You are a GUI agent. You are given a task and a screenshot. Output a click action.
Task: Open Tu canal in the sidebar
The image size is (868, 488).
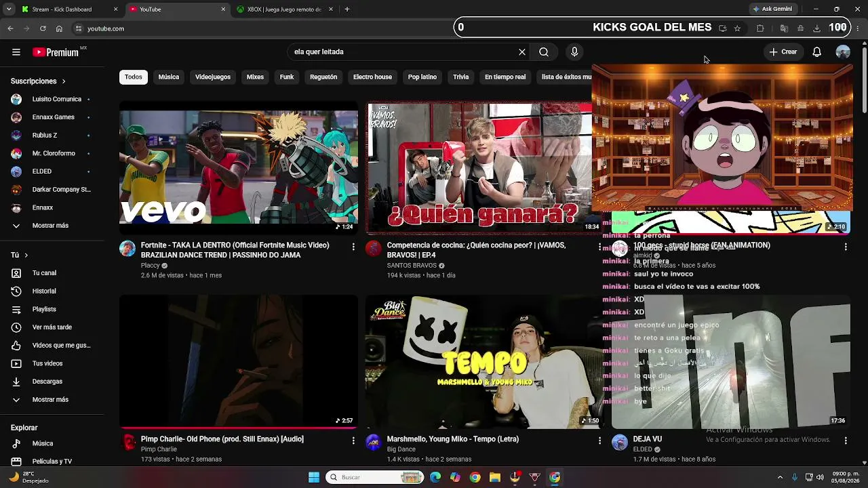point(52,273)
